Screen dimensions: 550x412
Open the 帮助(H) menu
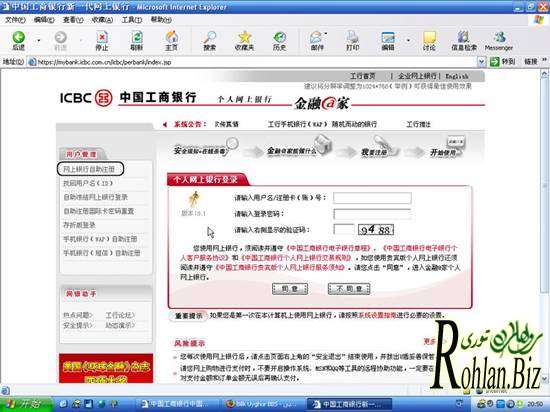click(x=161, y=20)
